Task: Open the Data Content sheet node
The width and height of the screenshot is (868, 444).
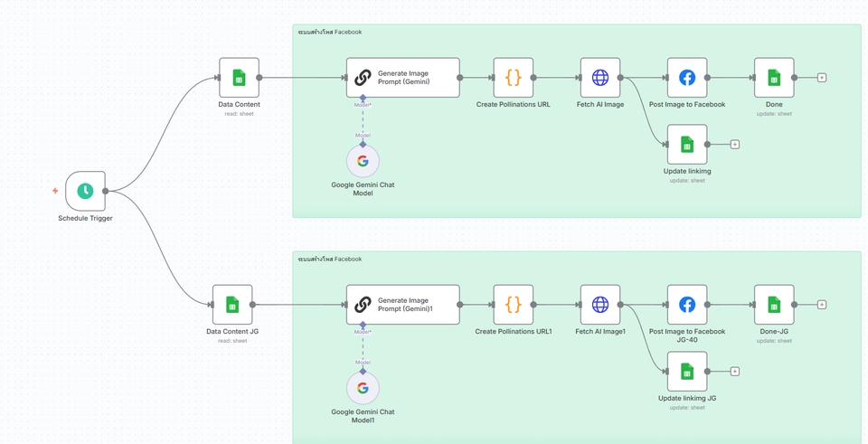Action: coord(239,78)
